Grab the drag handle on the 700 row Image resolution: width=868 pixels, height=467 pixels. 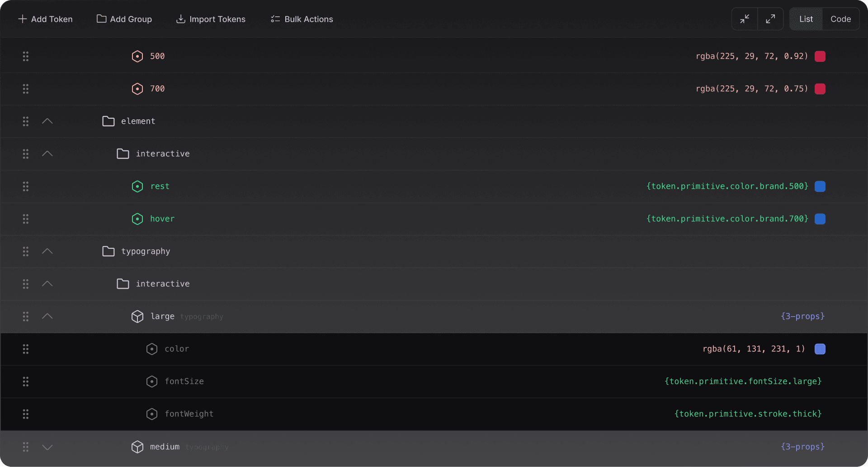[26, 89]
